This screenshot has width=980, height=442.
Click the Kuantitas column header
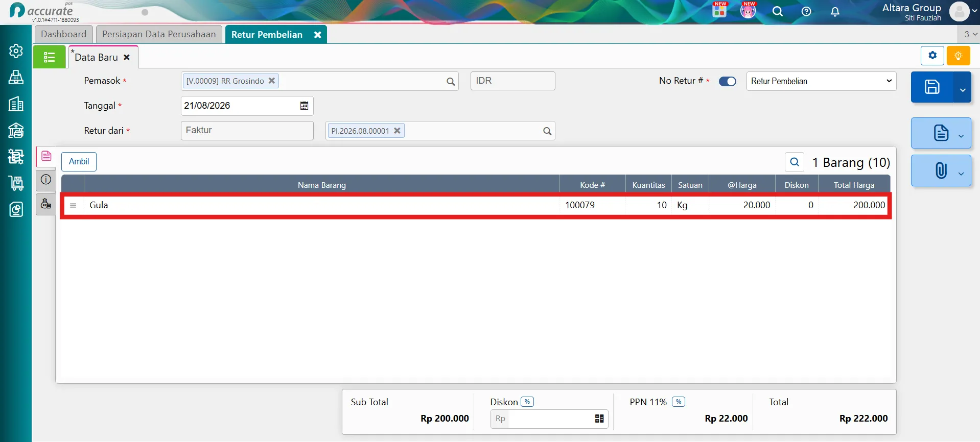coord(648,185)
